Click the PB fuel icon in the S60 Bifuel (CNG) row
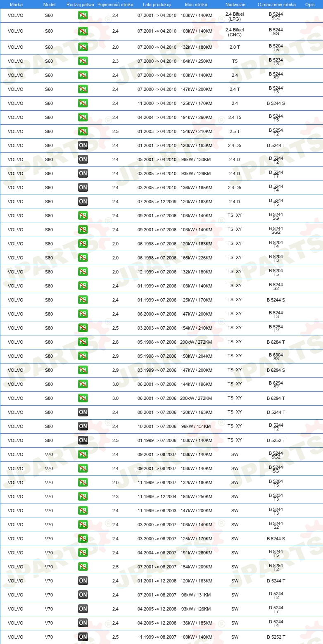The height and width of the screenshot is (644, 323). [83, 31]
